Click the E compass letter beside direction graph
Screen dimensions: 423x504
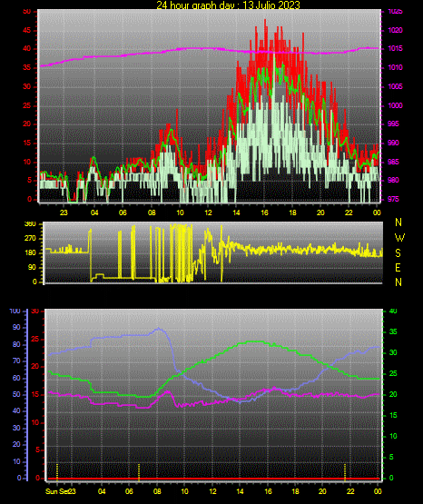click(x=398, y=267)
